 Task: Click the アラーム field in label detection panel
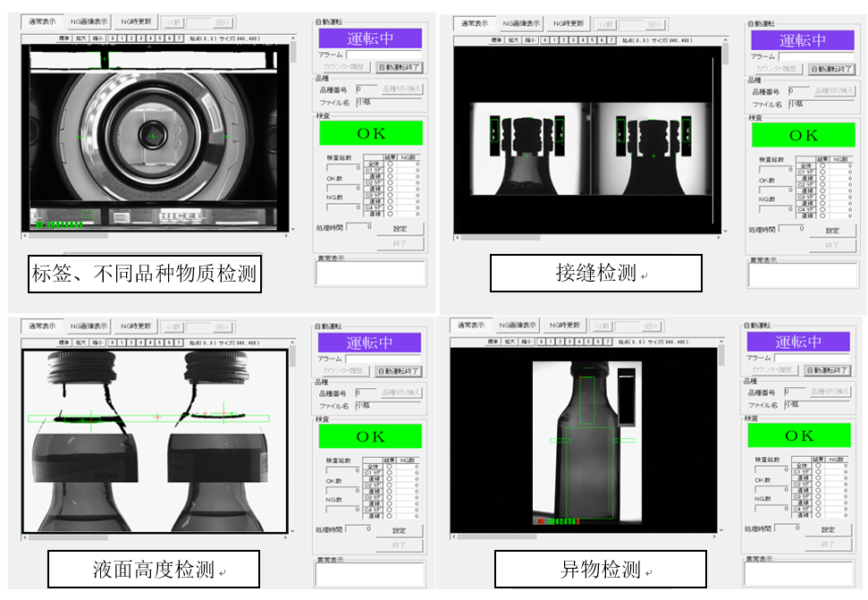point(383,55)
